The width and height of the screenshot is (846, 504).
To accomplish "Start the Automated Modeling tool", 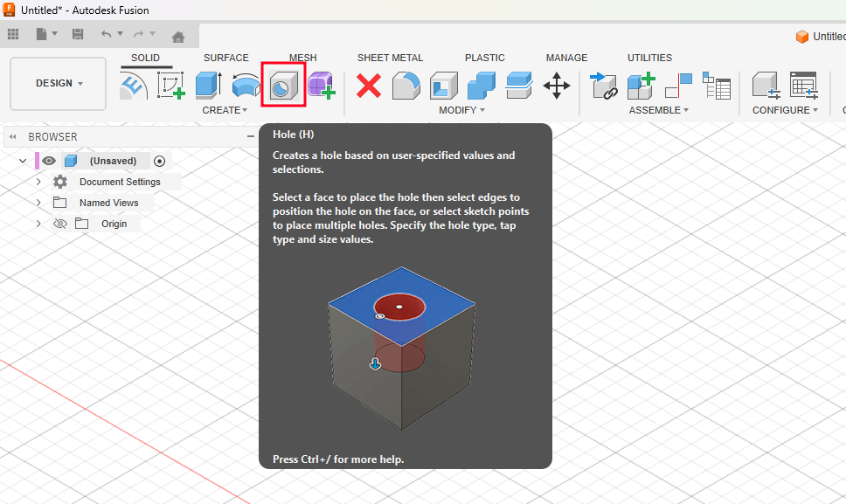I will click(133, 86).
